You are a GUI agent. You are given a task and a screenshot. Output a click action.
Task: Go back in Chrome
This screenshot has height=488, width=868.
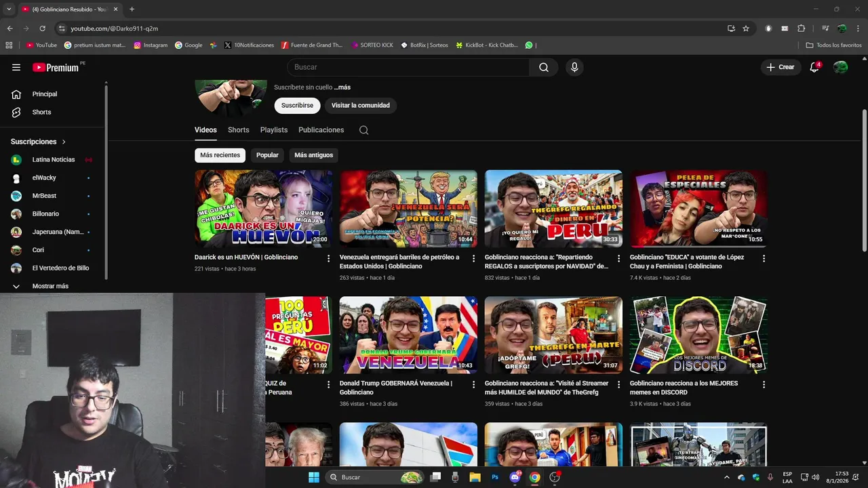[9, 28]
